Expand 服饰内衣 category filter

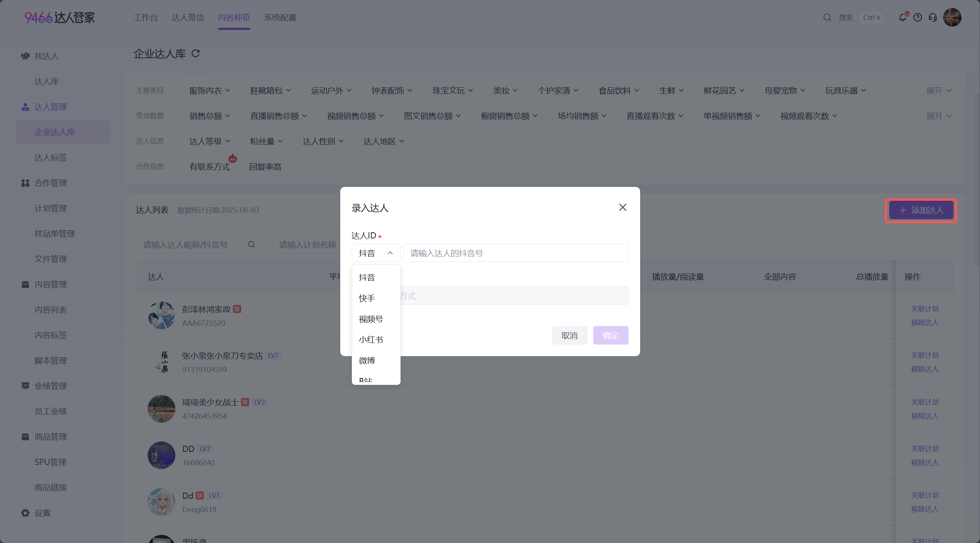coord(210,90)
